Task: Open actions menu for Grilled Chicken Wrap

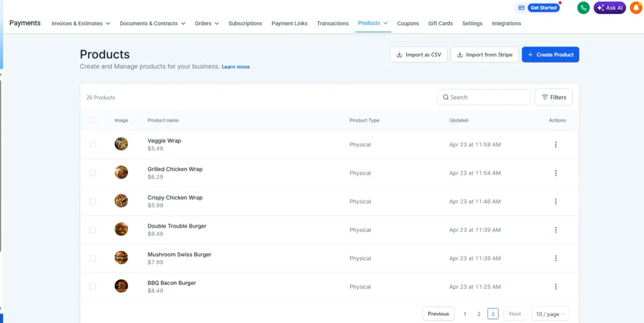Action: click(x=555, y=173)
